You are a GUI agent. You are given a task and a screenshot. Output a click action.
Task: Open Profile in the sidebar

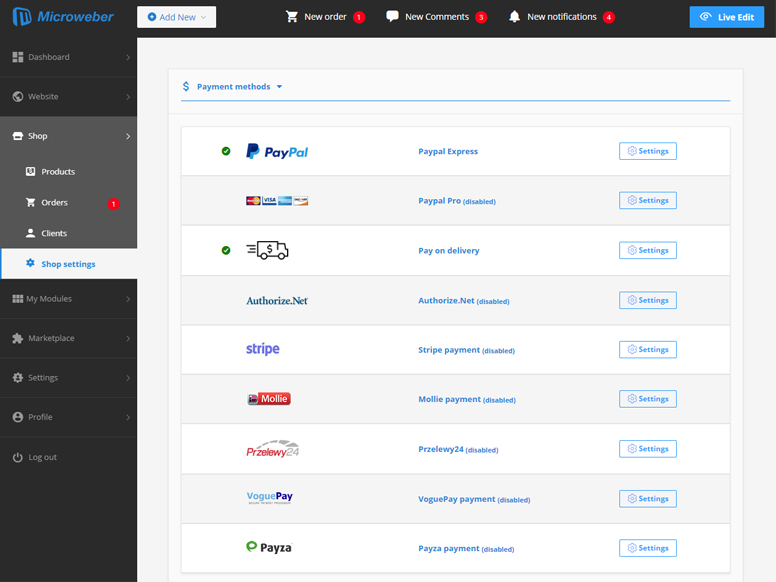point(68,417)
